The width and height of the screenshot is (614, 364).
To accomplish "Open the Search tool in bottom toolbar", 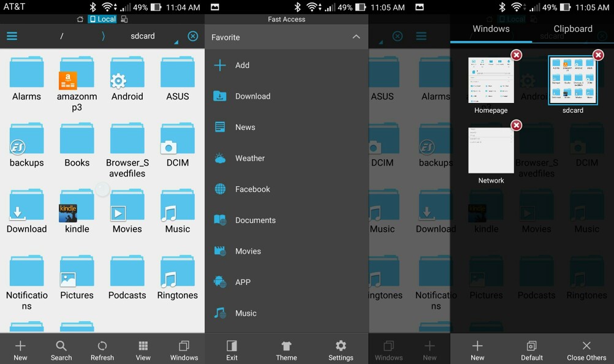I will (x=61, y=350).
